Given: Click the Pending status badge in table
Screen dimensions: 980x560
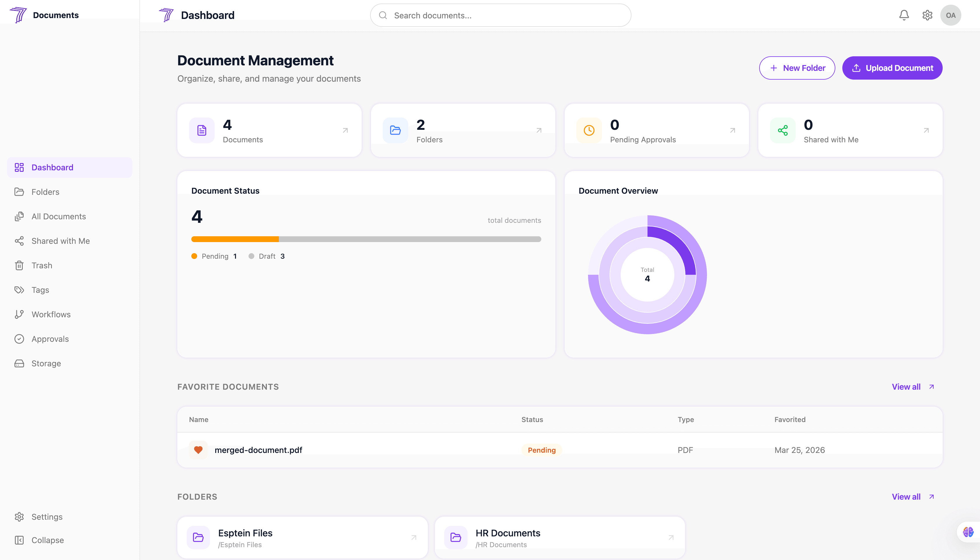Looking at the screenshot, I should pyautogui.click(x=542, y=450).
